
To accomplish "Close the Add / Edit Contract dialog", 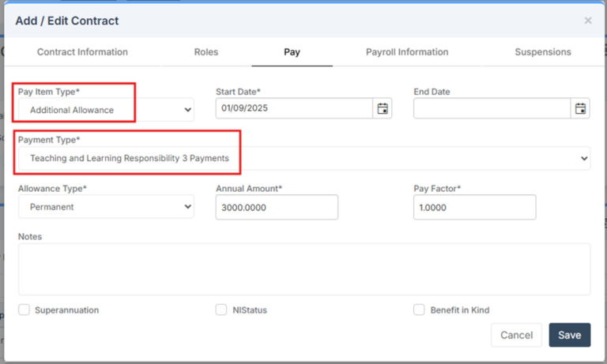I will pos(588,21).
